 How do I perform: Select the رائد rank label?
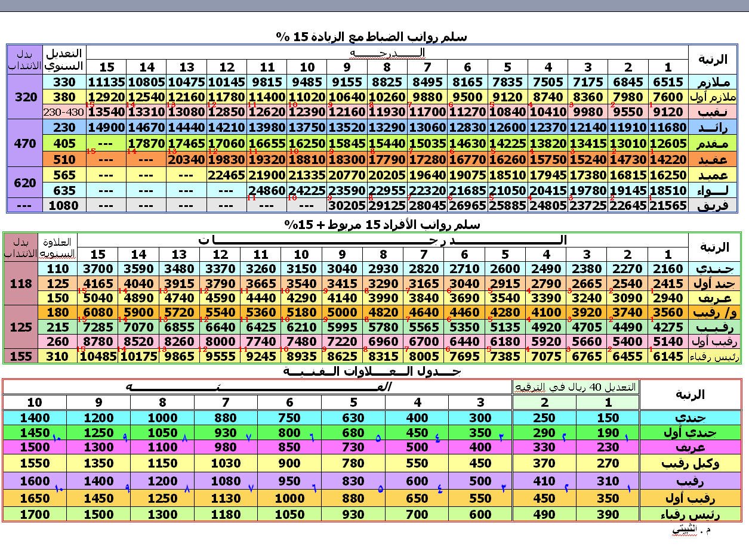tap(713, 128)
